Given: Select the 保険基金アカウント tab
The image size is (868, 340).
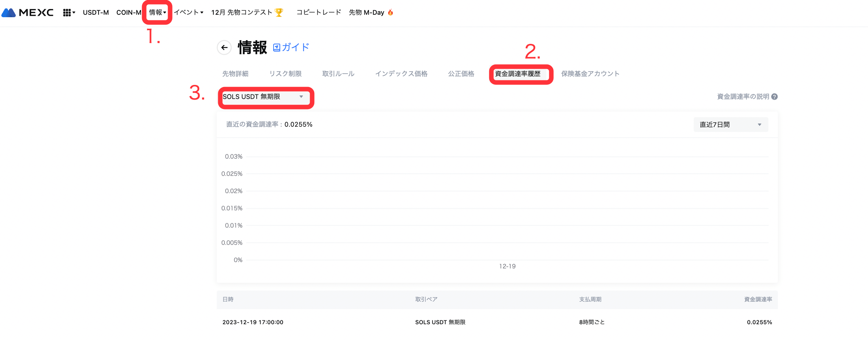Looking at the screenshot, I should [590, 74].
